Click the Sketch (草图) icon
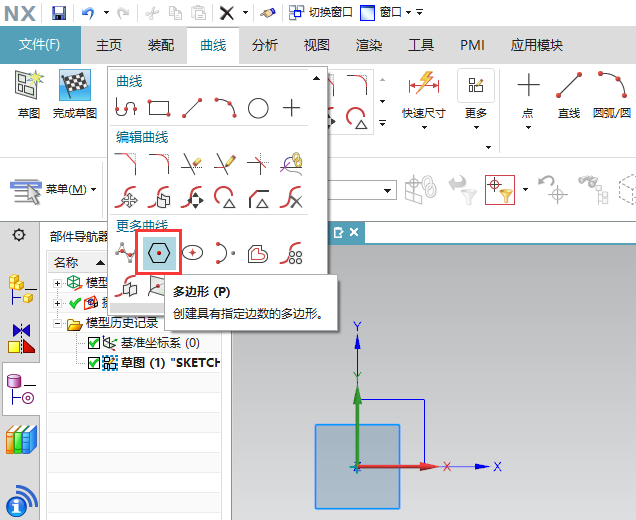Viewport: 636px width, 520px height. [x=28, y=95]
